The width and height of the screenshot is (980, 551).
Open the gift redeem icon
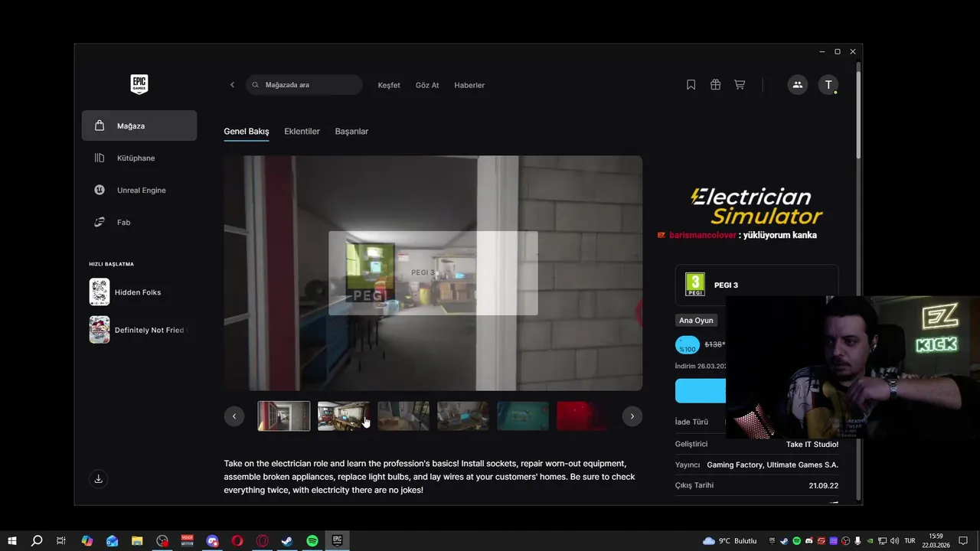click(x=715, y=85)
